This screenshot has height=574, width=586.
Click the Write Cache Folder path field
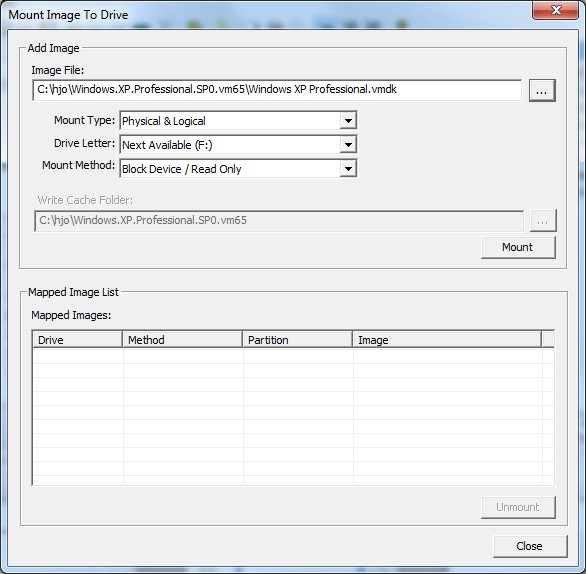click(x=279, y=220)
